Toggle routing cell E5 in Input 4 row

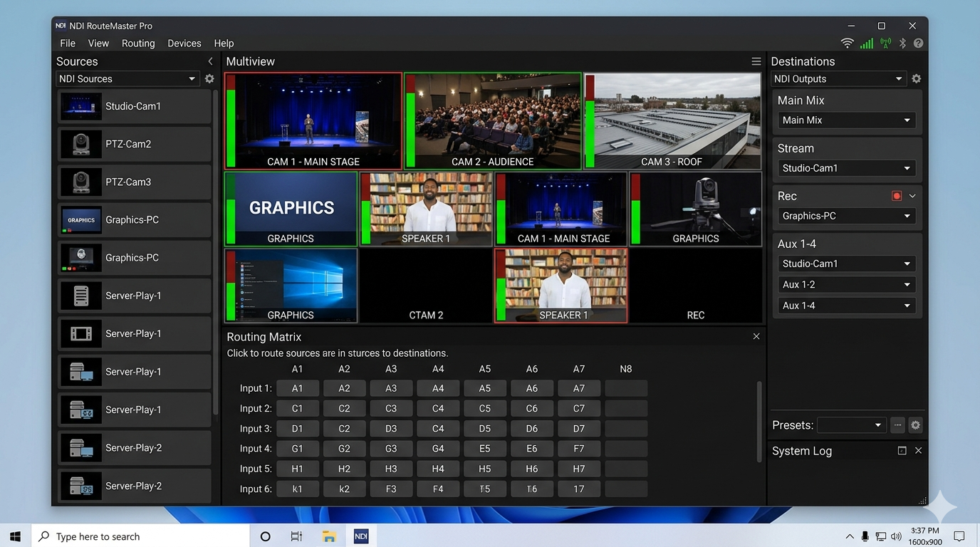click(485, 449)
